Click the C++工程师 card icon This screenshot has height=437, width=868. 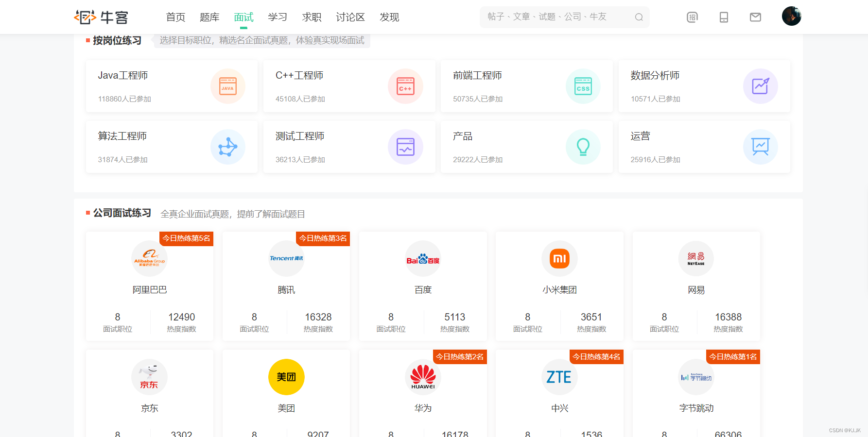[x=405, y=86]
